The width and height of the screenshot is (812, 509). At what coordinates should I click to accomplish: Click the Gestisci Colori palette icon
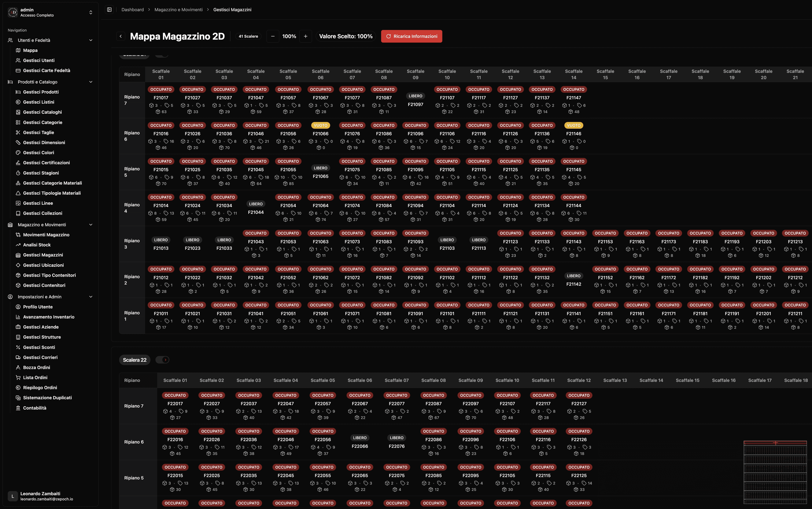[x=18, y=152]
